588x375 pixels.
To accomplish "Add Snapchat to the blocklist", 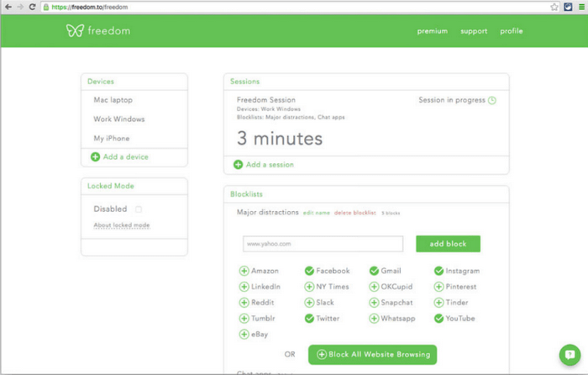I will coord(374,303).
